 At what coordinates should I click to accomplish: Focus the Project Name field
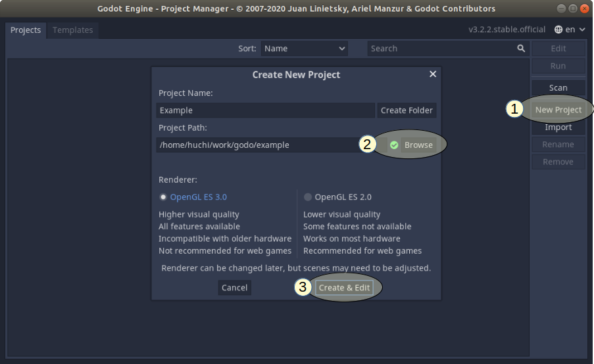266,110
